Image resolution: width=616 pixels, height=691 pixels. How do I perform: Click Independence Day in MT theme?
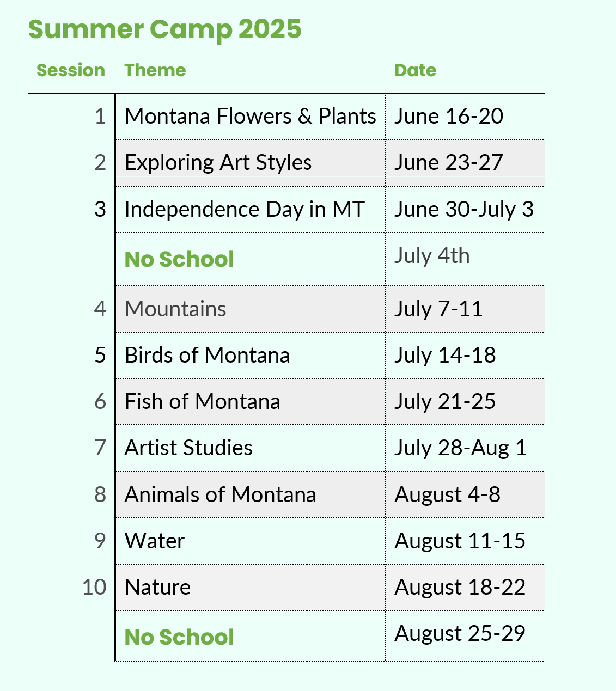(244, 210)
